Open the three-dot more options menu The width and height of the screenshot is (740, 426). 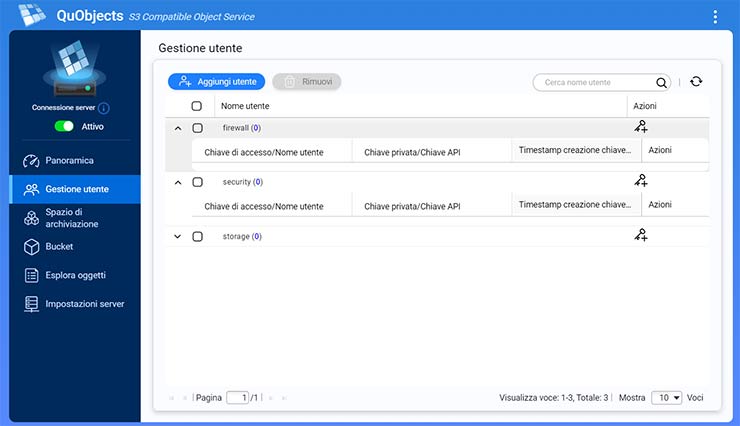(x=715, y=16)
